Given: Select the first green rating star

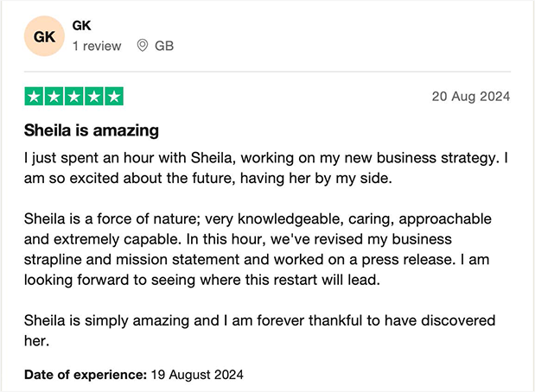Looking at the screenshot, I should pyautogui.click(x=34, y=97).
